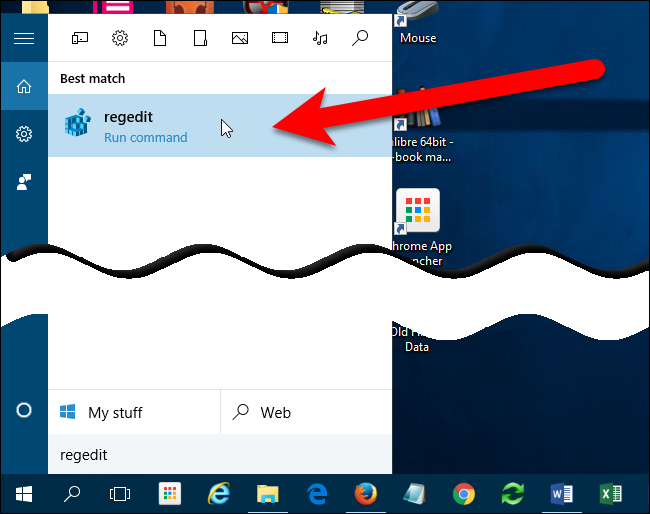Open Microsoft Excel from taskbar
The image size is (650, 514).
(611, 494)
